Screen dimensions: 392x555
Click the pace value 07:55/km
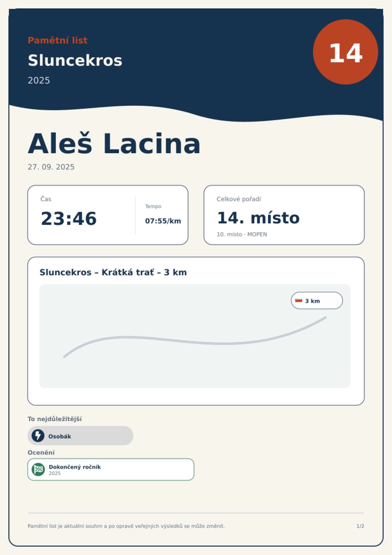[163, 221]
